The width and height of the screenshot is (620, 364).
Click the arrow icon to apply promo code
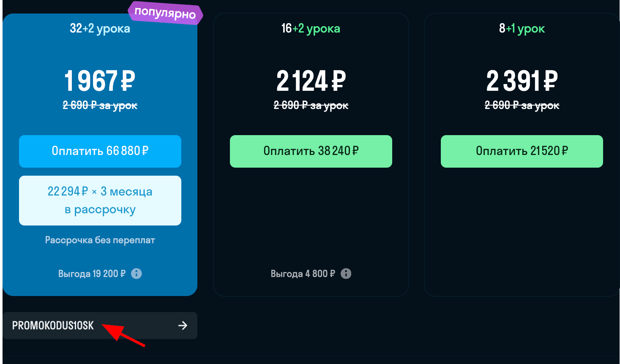point(183,326)
